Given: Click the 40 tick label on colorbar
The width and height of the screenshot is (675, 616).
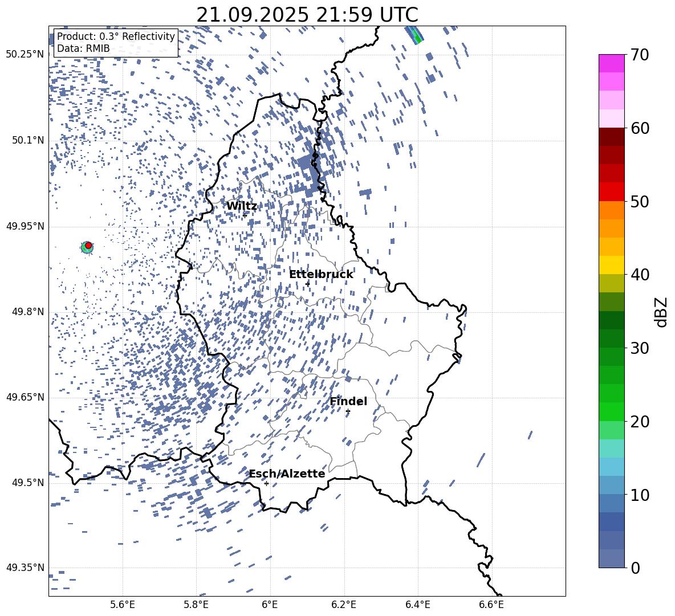Looking at the screenshot, I should (639, 275).
